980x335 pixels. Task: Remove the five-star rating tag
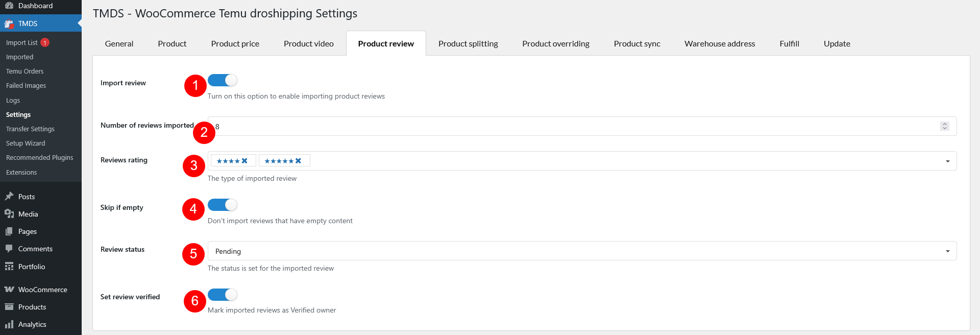point(298,161)
